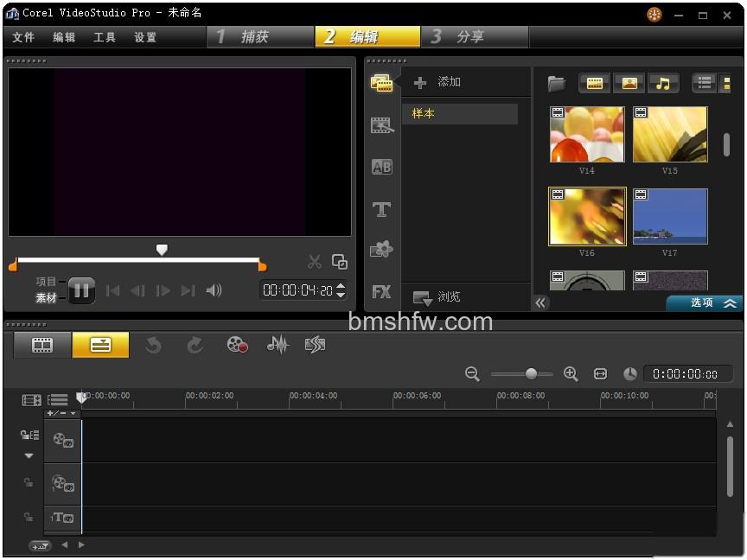The width and height of the screenshot is (747, 560).
Task: Switch to Storyboard view
Action: (42, 345)
